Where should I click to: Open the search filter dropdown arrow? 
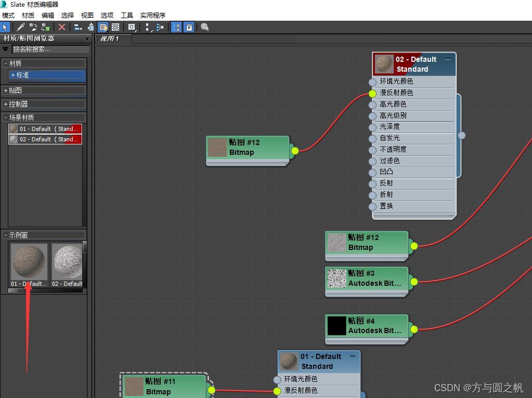(x=5, y=49)
